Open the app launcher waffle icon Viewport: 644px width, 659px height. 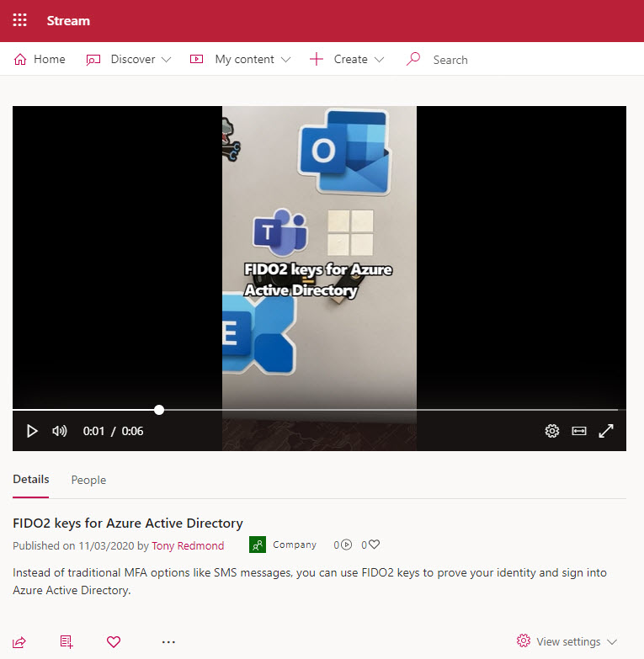pos(19,20)
